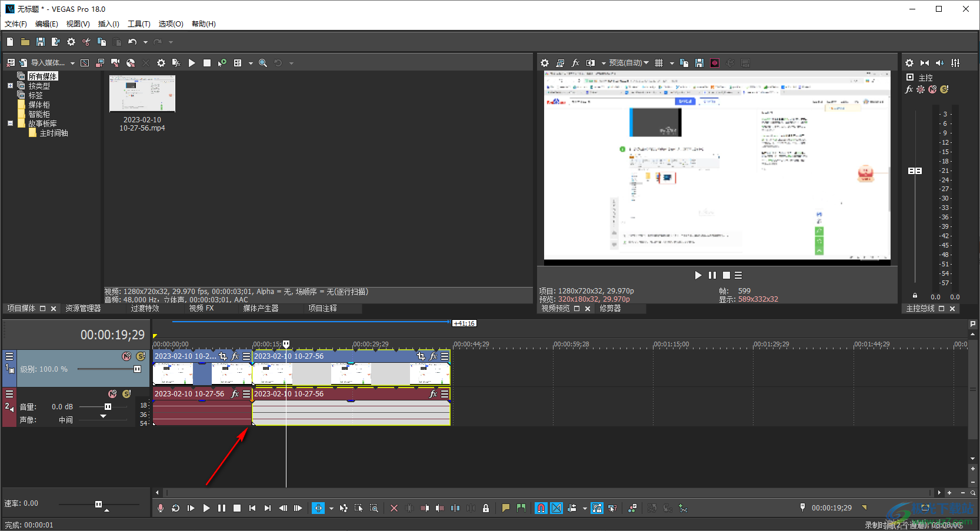Open mixing console icon in master bus
This screenshot has height=531, width=980.
pyautogui.click(x=955, y=63)
